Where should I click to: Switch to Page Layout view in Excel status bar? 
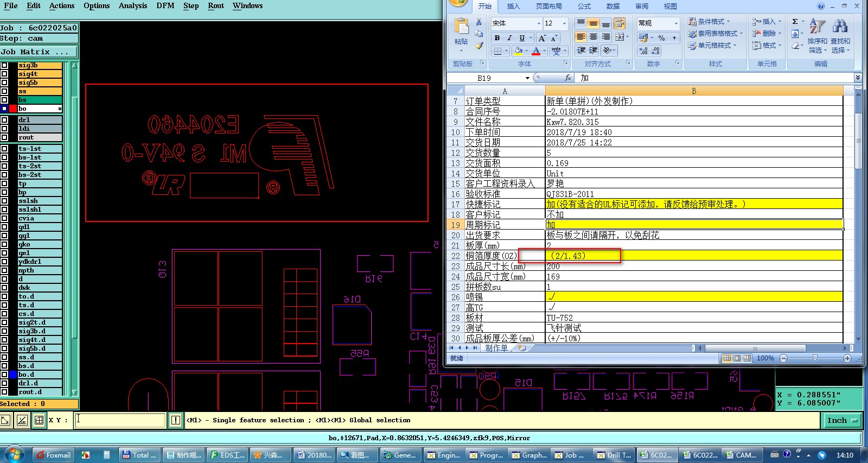click(737, 358)
